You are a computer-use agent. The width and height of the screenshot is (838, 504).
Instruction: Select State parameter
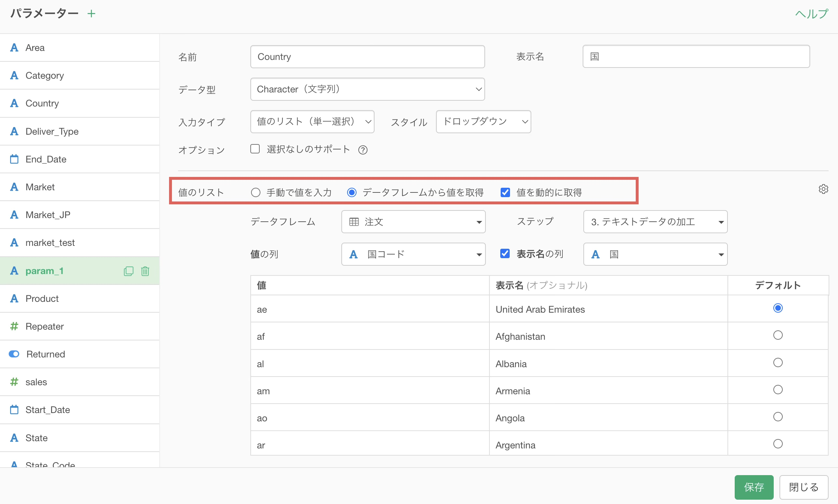(x=79, y=438)
